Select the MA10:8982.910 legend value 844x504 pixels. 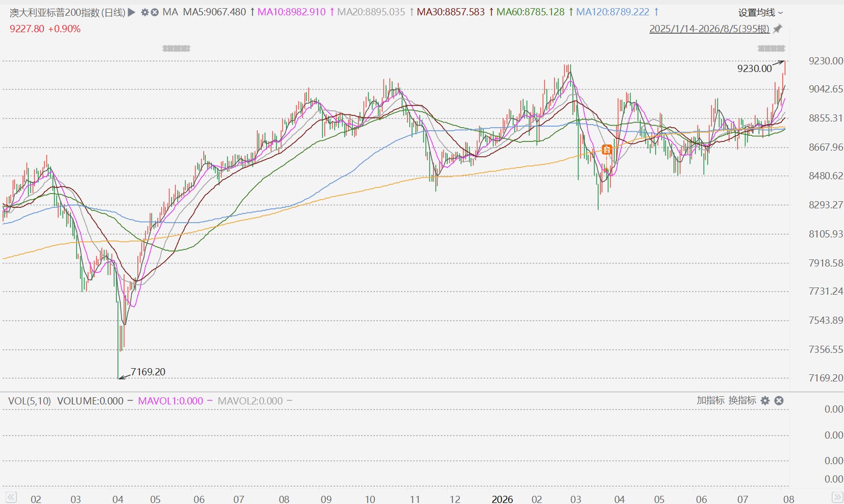click(292, 12)
